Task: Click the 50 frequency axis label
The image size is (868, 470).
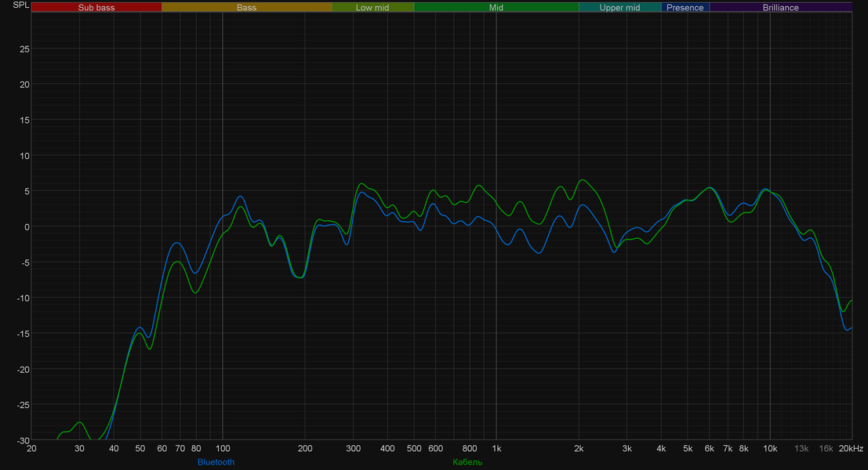Action: 140,448
